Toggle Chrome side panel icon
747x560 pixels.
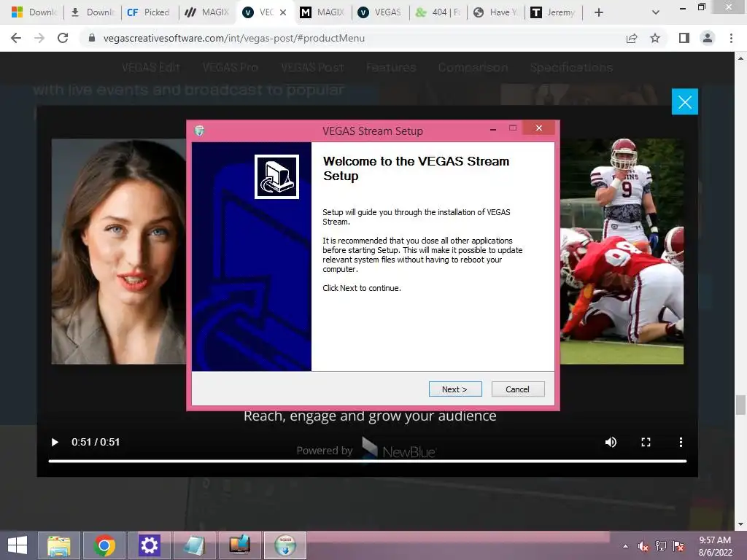pyautogui.click(x=684, y=38)
